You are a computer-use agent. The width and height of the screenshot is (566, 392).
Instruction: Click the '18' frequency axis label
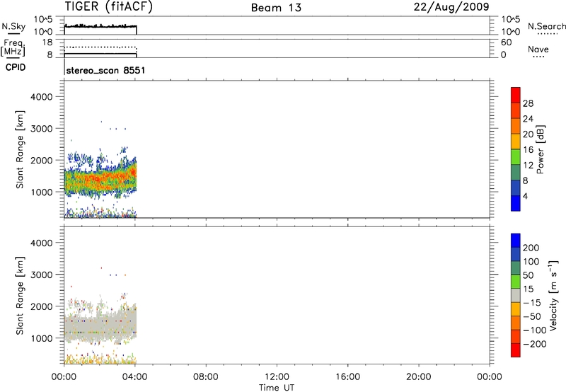point(47,42)
